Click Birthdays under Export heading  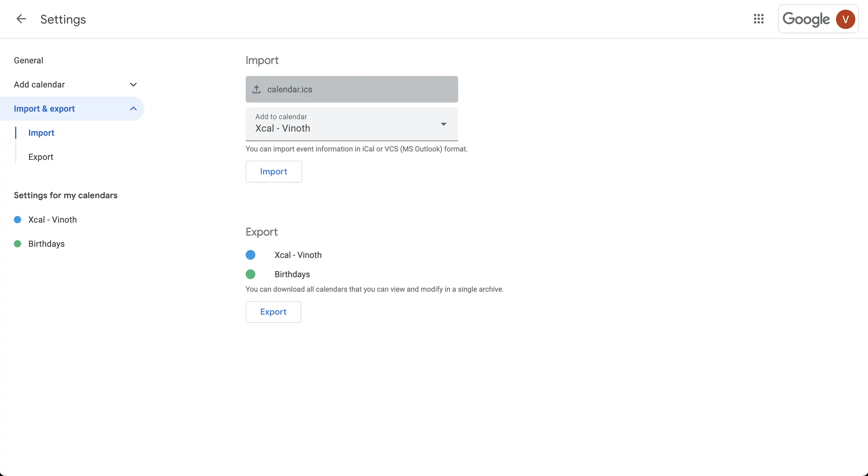pyautogui.click(x=292, y=274)
